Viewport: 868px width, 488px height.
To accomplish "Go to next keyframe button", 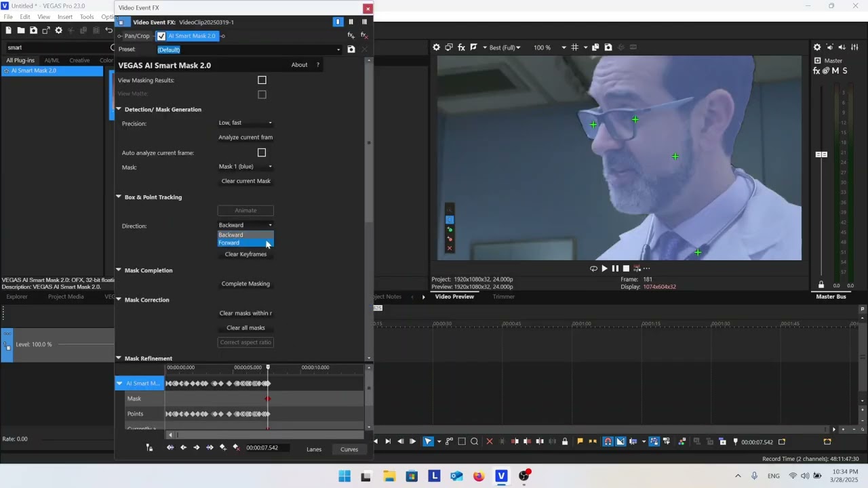I will point(197,447).
